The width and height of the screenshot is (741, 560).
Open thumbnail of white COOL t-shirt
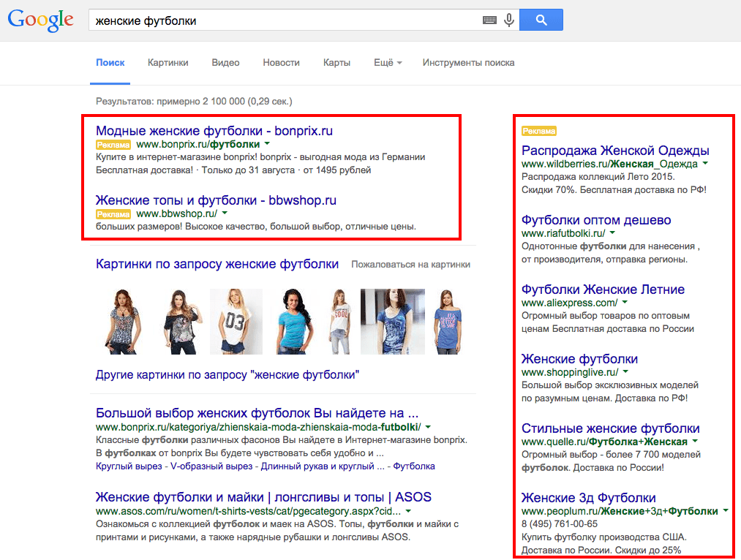[340, 322]
